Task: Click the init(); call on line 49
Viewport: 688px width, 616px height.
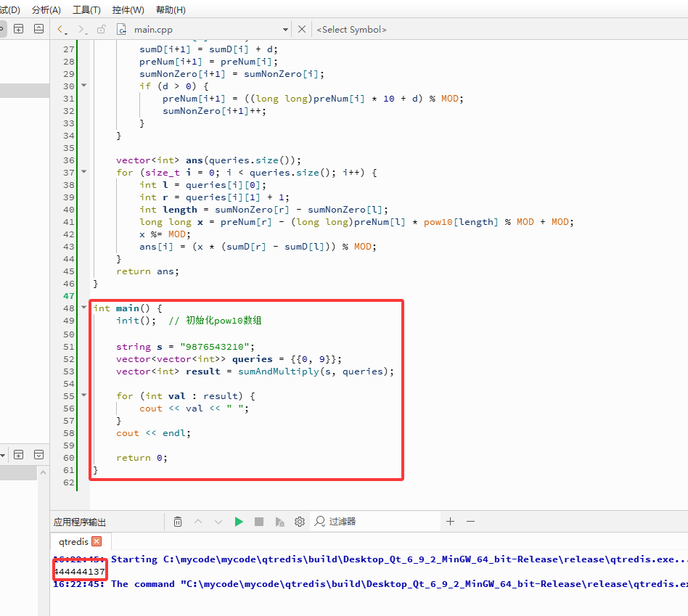Action: point(136,321)
